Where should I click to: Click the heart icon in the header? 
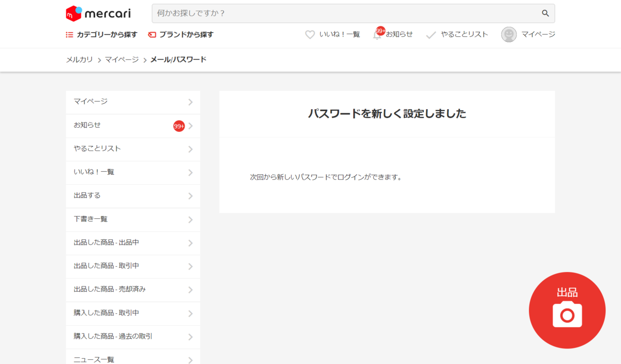[310, 35]
